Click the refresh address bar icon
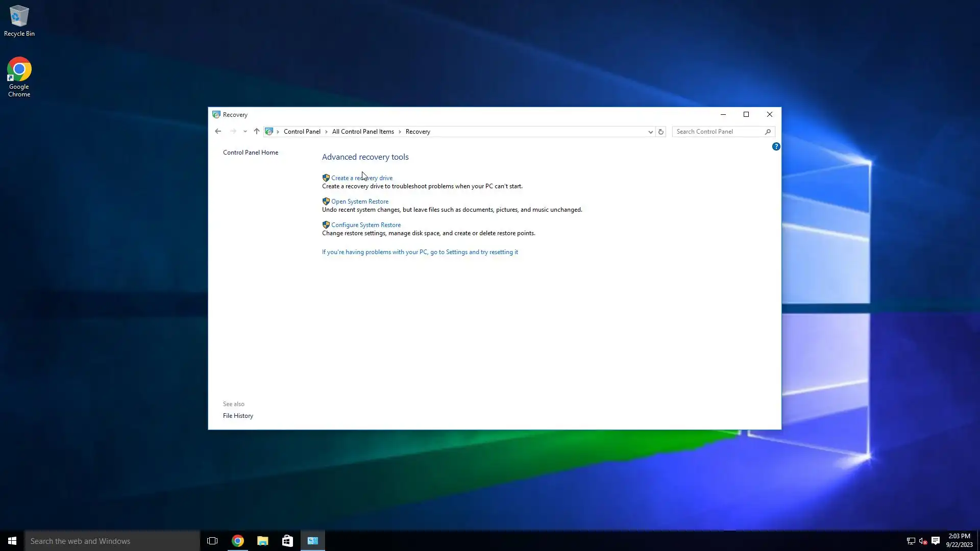The image size is (980, 551). (660, 132)
